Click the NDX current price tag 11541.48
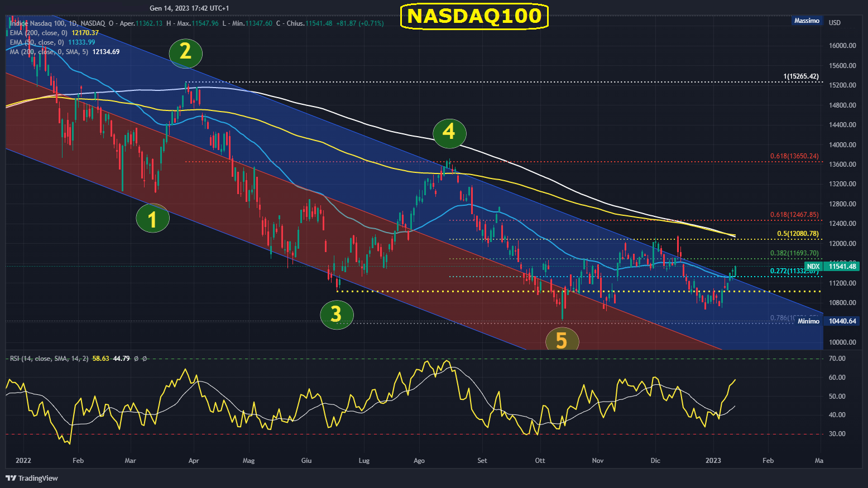The image size is (868, 488). point(832,267)
